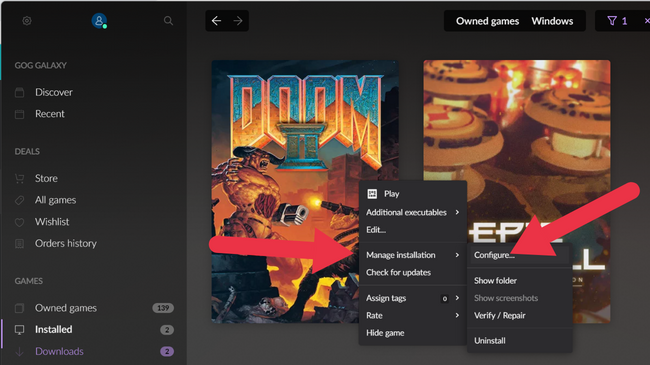
Task: Open Discover in the sidebar
Action: pos(54,92)
